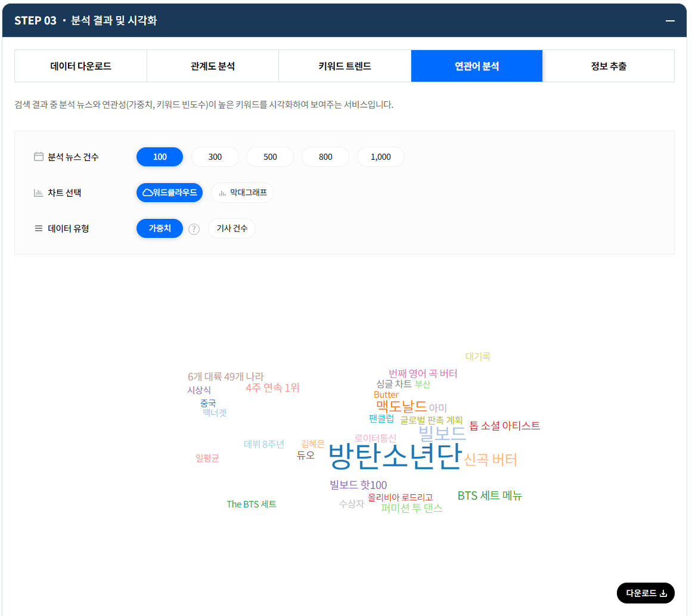Viewport: 692px width, 616px height.
Task: Click the phrase 퍼미션 투 댄스
Action: pyautogui.click(x=411, y=508)
